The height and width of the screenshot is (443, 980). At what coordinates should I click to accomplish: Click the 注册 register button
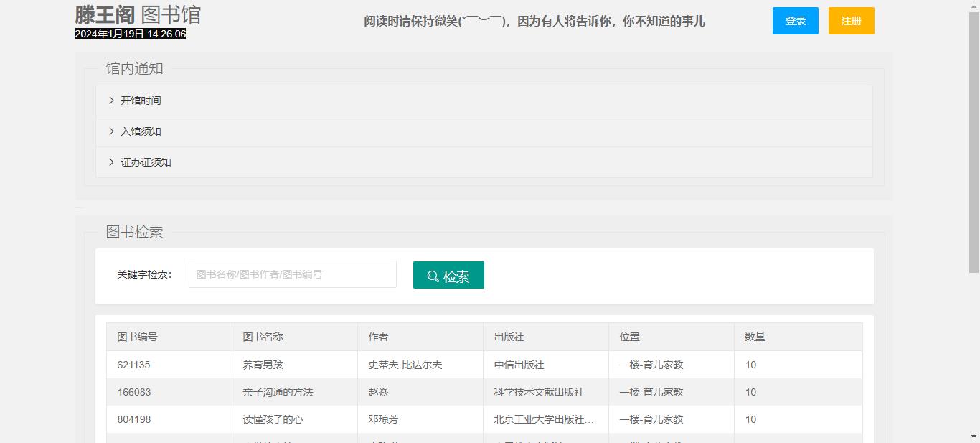tap(851, 21)
